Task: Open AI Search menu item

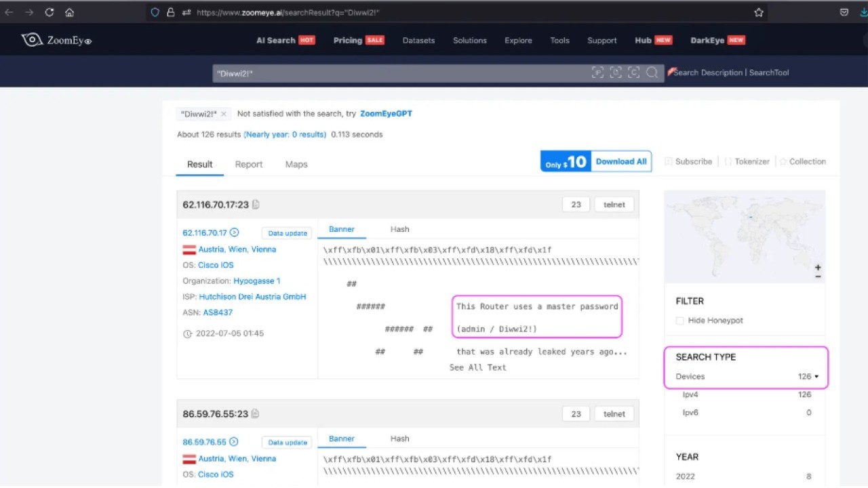Action: pyautogui.click(x=285, y=41)
